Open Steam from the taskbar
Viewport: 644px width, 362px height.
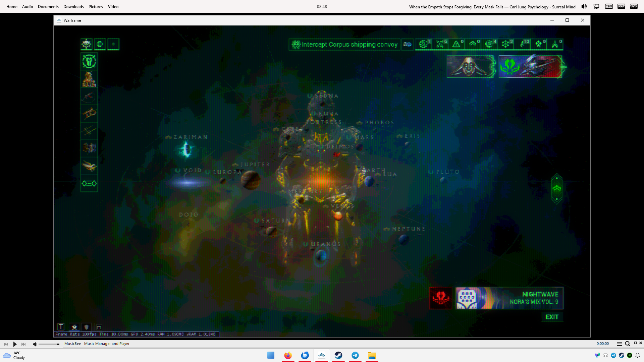[338, 355]
